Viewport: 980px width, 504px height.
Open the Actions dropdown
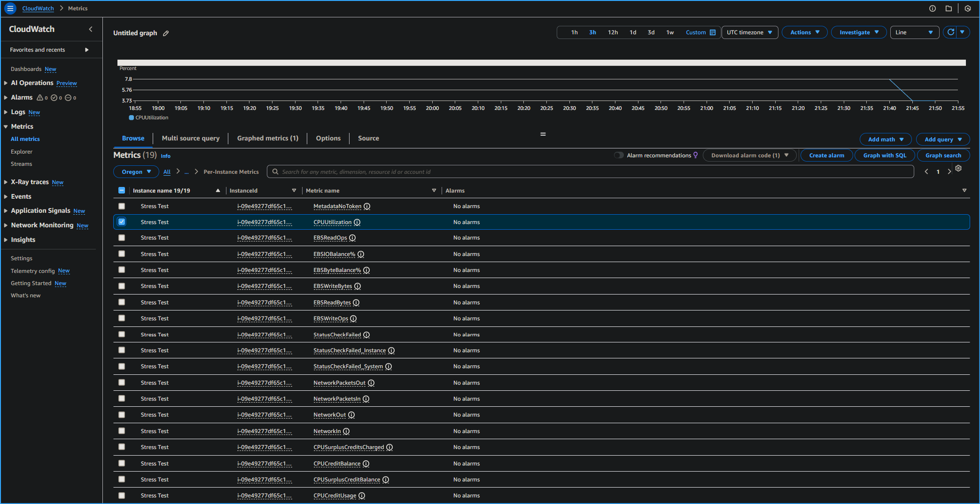point(804,32)
